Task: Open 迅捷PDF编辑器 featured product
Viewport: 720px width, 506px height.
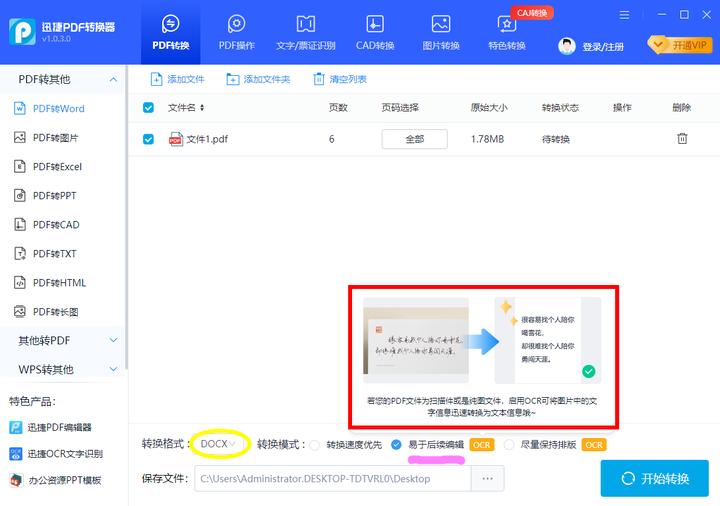Action: (51, 427)
